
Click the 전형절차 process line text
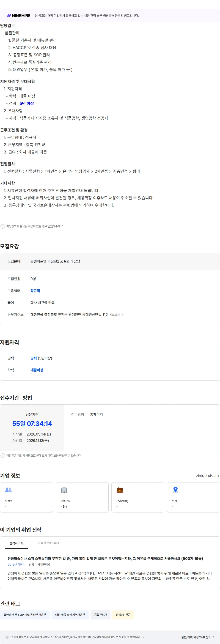(x=72, y=171)
